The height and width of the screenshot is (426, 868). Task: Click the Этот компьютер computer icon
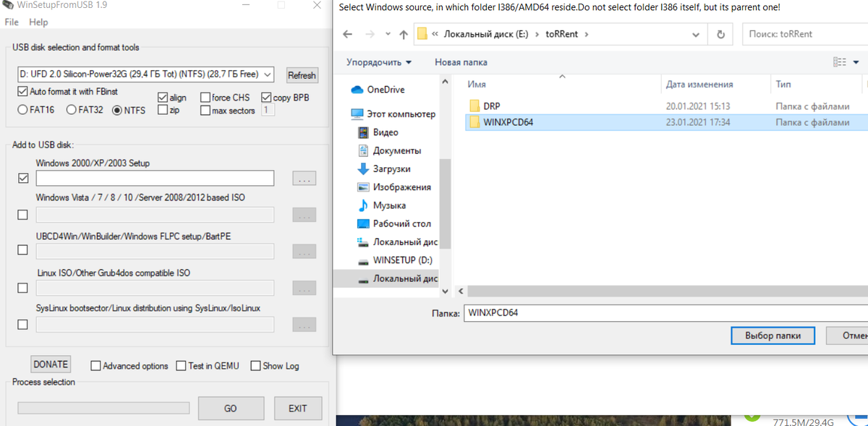(x=357, y=114)
